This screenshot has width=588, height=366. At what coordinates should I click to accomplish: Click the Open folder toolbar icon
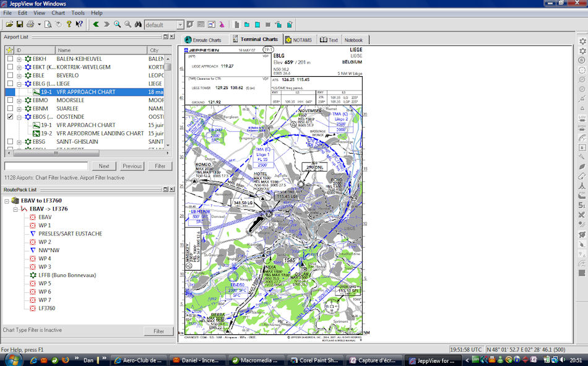9,24
